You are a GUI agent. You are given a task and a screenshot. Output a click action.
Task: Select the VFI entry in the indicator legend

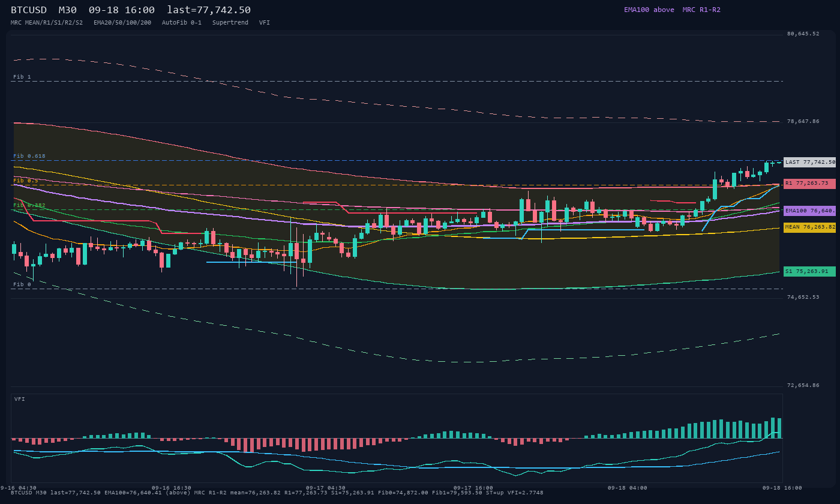coord(265,23)
